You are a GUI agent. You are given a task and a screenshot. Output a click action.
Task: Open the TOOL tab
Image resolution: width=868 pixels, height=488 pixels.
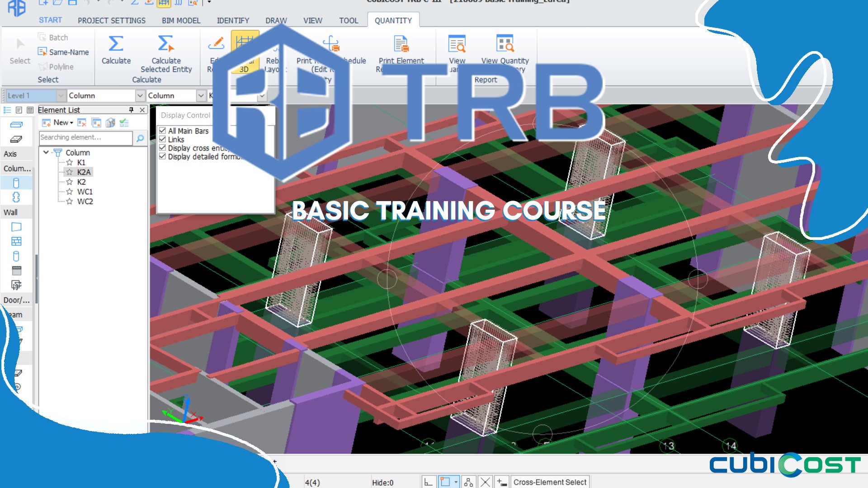click(349, 20)
